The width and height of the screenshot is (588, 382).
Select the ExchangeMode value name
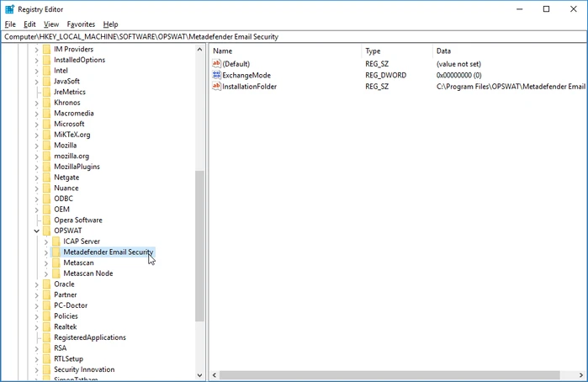pyautogui.click(x=246, y=76)
